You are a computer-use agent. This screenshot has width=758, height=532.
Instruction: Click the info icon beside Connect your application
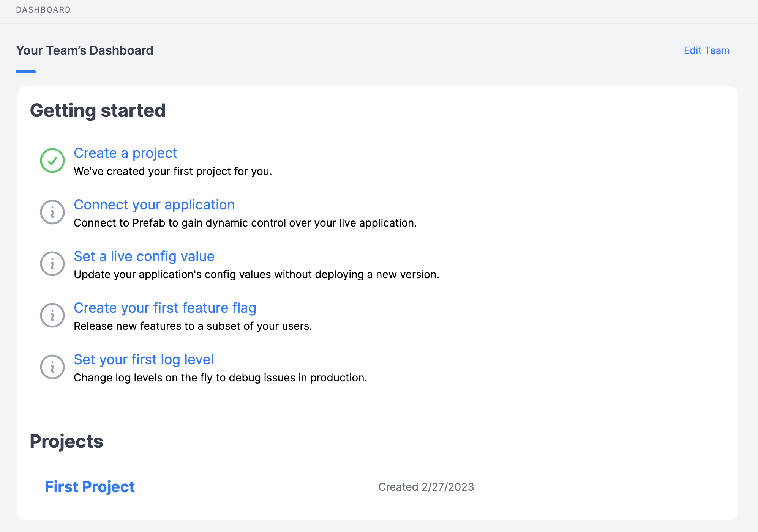tap(52, 212)
